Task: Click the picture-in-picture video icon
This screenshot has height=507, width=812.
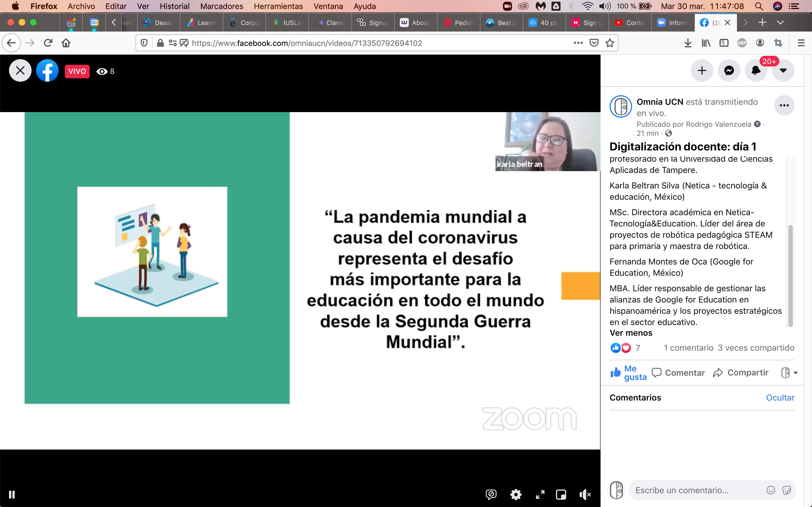Action: pos(561,494)
